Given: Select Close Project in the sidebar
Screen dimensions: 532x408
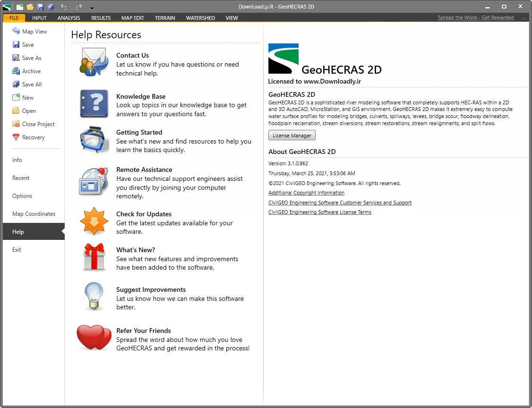Looking at the screenshot, I should 34,124.
